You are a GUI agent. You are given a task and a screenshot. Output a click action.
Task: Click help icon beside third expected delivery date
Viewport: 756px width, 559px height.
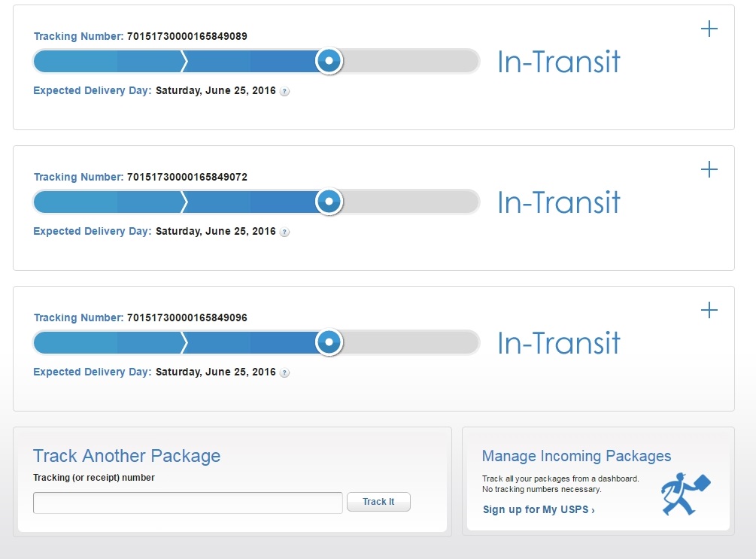(x=285, y=372)
